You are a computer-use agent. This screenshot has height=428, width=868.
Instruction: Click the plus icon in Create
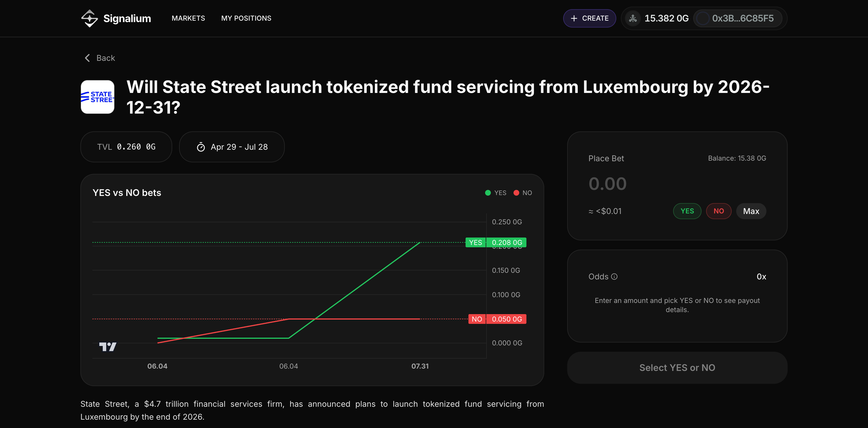click(x=574, y=19)
